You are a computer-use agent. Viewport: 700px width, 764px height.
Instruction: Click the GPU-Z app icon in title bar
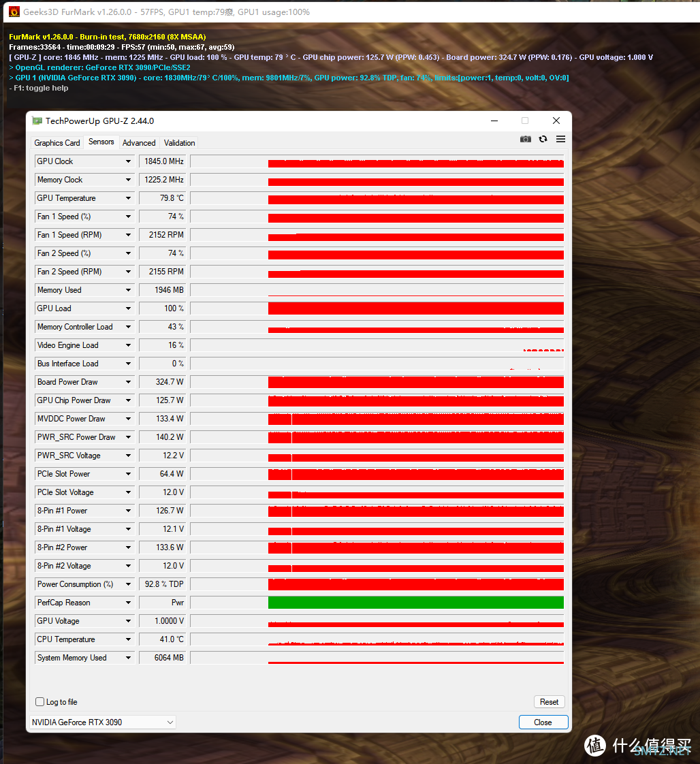click(37, 121)
